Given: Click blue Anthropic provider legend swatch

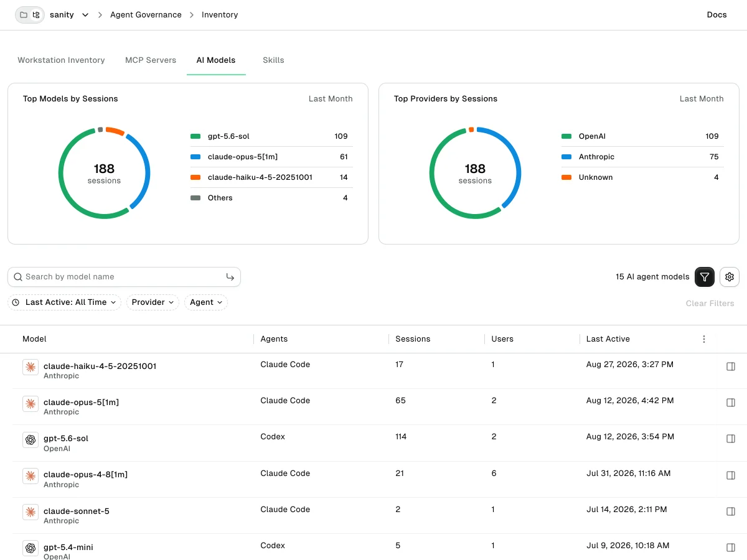Looking at the screenshot, I should [566, 157].
